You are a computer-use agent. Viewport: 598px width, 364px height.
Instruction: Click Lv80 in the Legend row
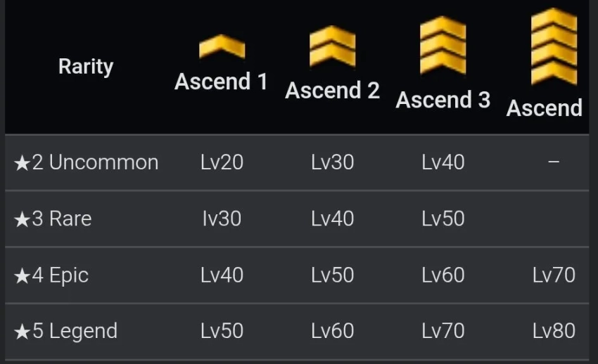pos(554,331)
